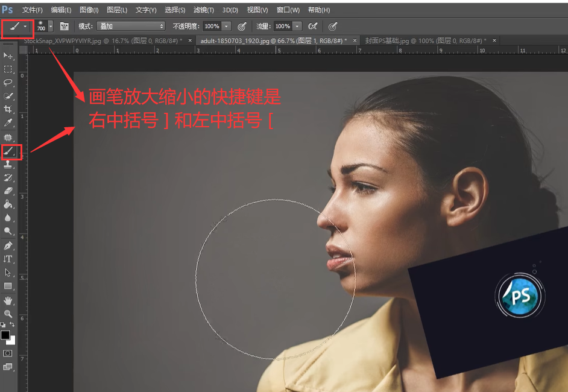Activate the Eraser tool
The height and width of the screenshot is (392, 568).
(8, 191)
